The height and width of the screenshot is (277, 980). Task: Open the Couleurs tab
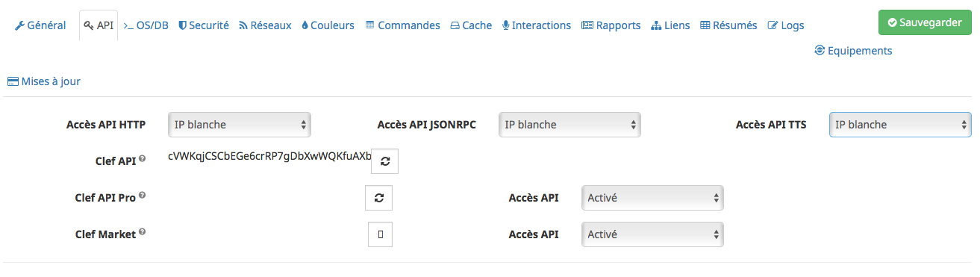point(328,25)
